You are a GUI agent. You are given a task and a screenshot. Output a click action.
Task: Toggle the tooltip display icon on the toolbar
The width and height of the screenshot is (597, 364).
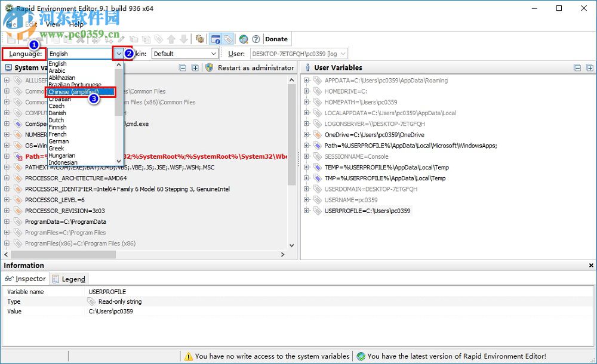pyautogui.click(x=227, y=39)
